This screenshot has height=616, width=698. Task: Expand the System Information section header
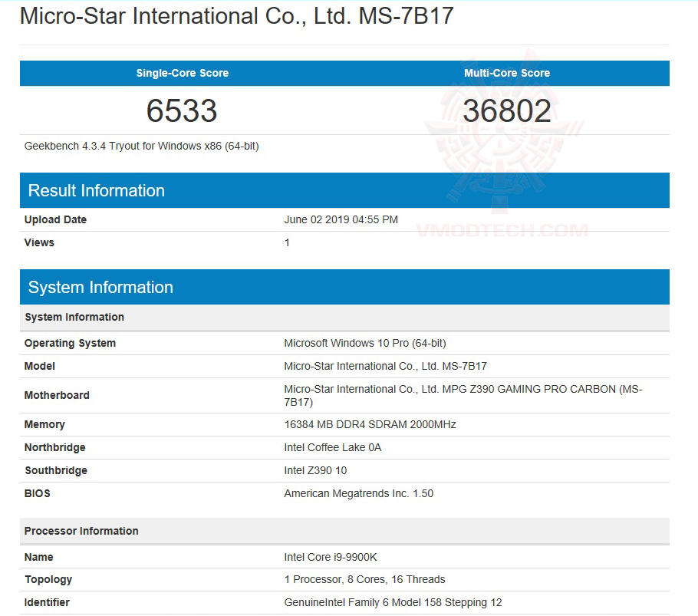[x=100, y=287]
